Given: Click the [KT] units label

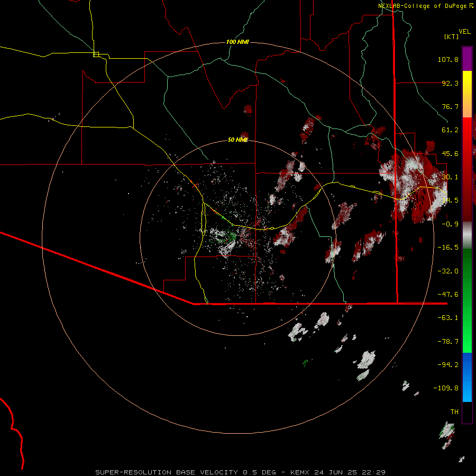Looking at the screenshot, I should coord(452,36).
